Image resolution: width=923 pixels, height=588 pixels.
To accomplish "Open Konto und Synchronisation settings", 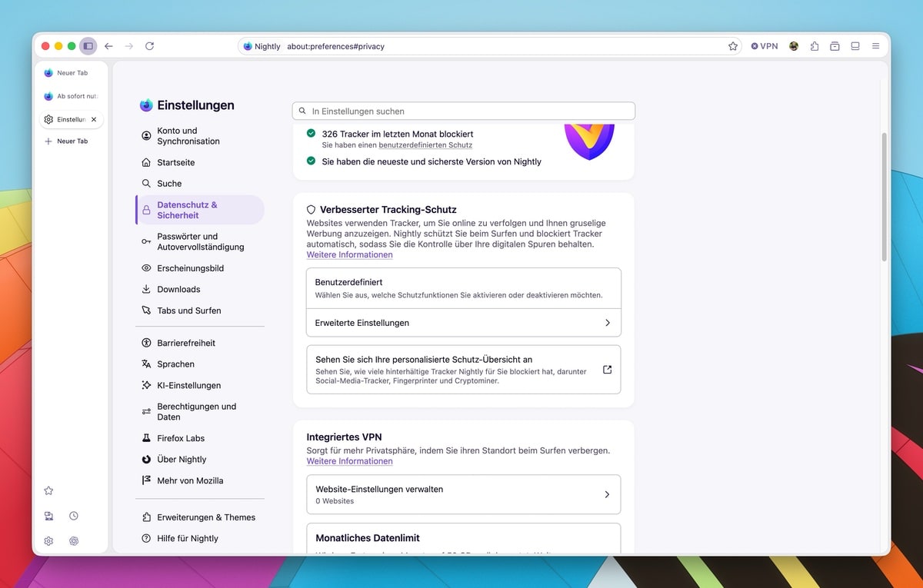I will pos(200,136).
